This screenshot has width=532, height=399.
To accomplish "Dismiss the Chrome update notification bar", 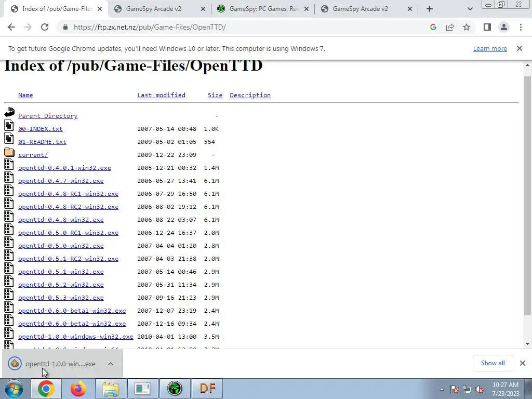I will click(520, 48).
